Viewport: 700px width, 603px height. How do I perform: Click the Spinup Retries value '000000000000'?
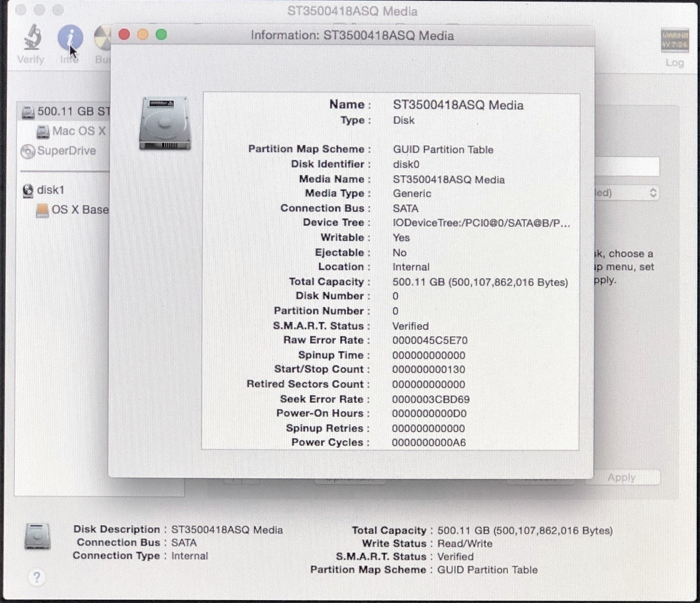click(428, 429)
